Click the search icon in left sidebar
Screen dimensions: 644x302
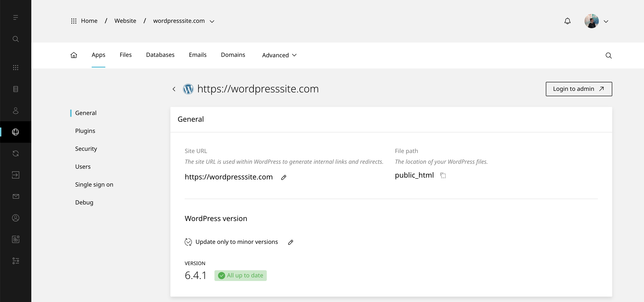click(15, 39)
